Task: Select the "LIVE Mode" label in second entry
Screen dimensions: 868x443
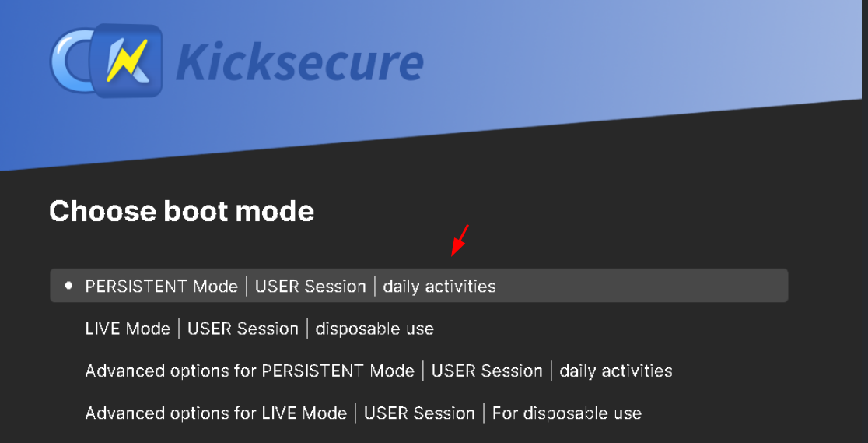Action: [128, 329]
